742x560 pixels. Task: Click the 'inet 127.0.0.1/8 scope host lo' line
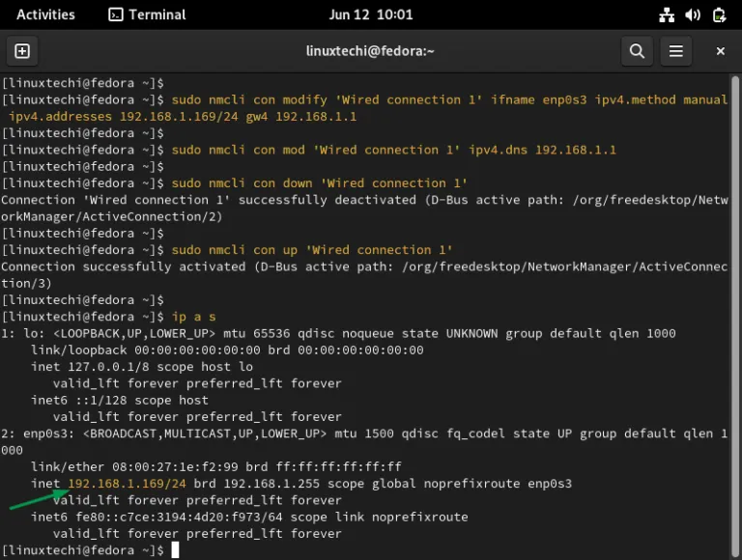(142, 367)
